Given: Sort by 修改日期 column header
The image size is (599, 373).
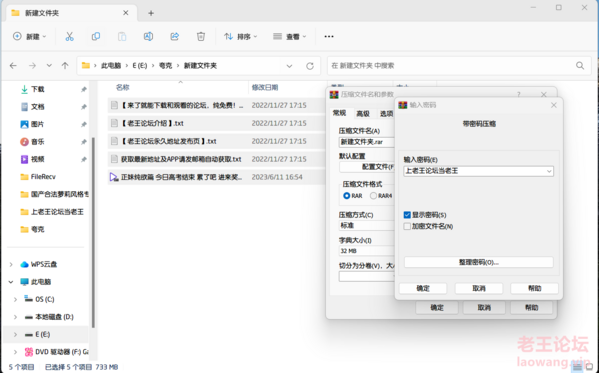Looking at the screenshot, I should (x=265, y=88).
